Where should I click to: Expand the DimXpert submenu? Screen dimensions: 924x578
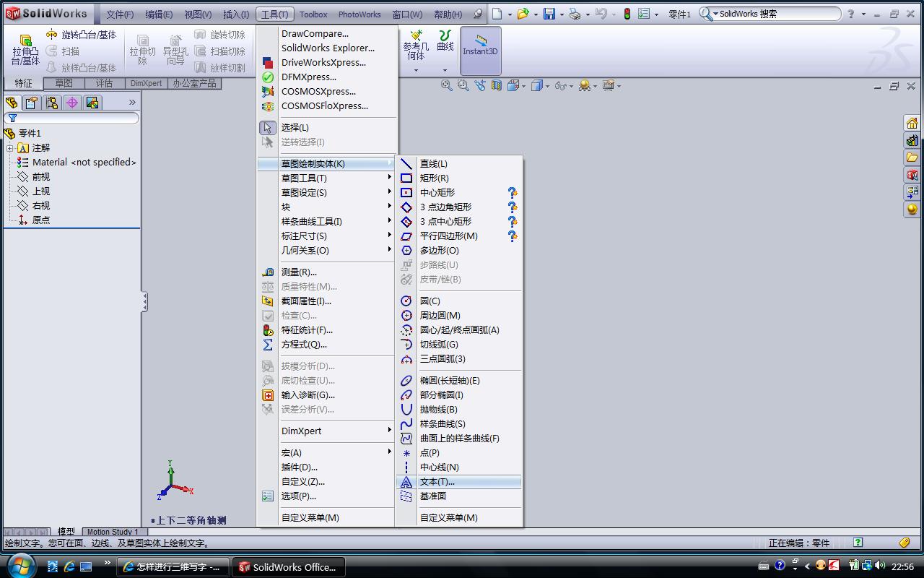pos(326,431)
